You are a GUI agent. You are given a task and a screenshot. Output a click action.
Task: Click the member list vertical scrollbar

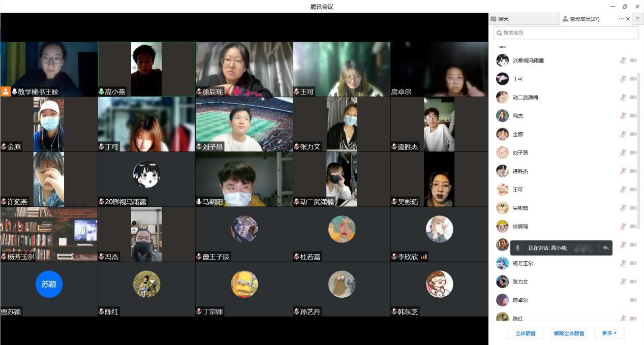(x=639, y=152)
